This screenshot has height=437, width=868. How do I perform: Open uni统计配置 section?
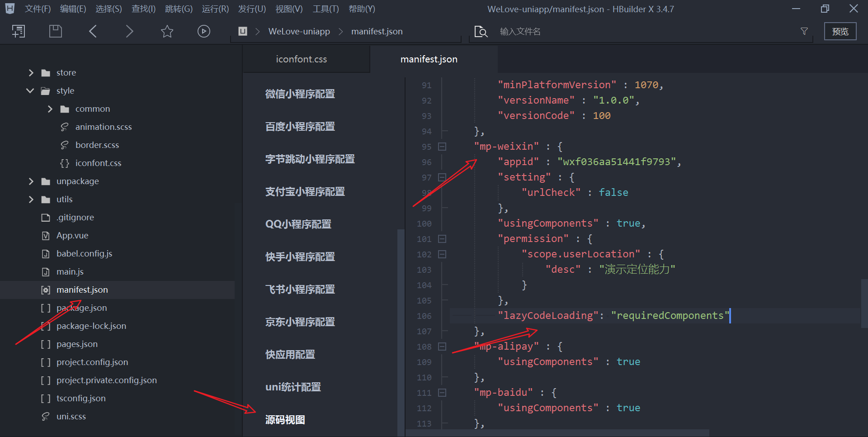293,387
